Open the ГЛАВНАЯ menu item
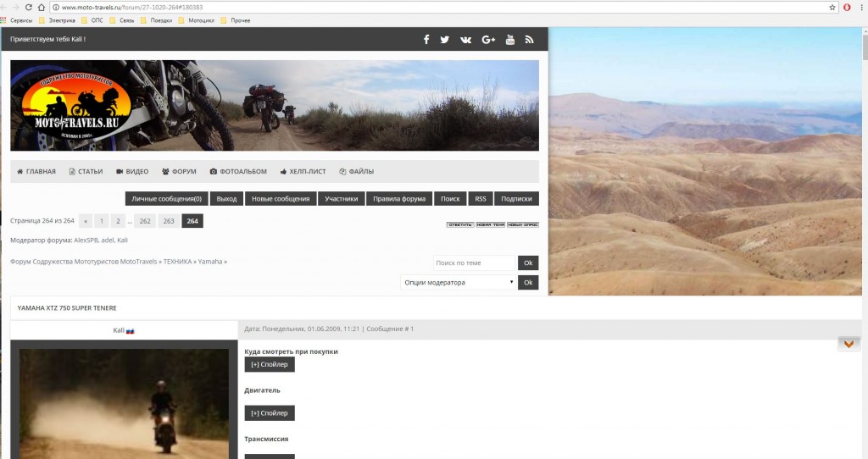This screenshot has height=459, width=868. (36, 171)
